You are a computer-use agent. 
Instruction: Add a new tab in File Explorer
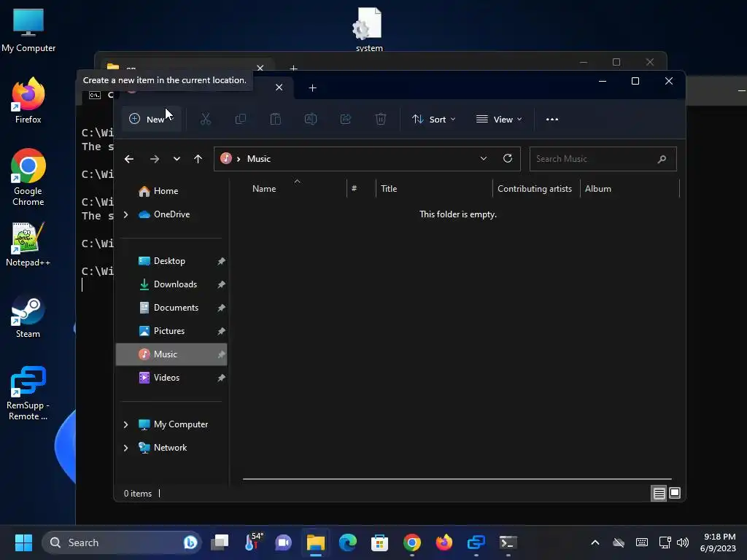pos(312,87)
